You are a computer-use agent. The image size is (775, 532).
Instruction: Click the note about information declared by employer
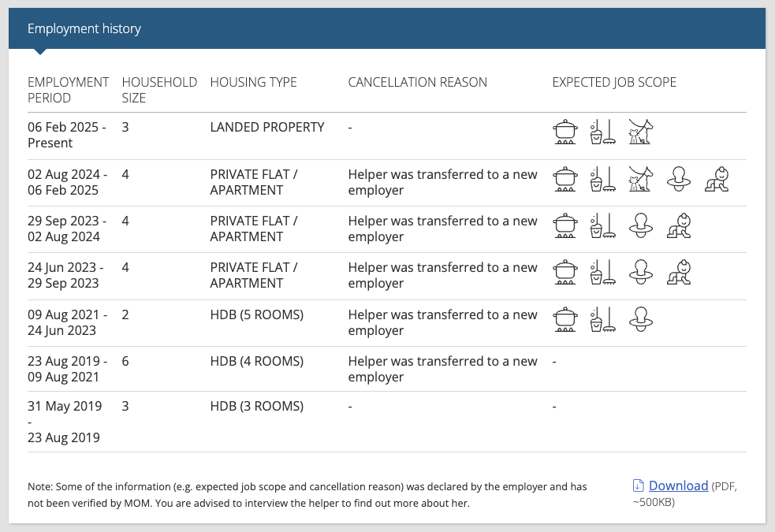pyautogui.click(x=307, y=495)
